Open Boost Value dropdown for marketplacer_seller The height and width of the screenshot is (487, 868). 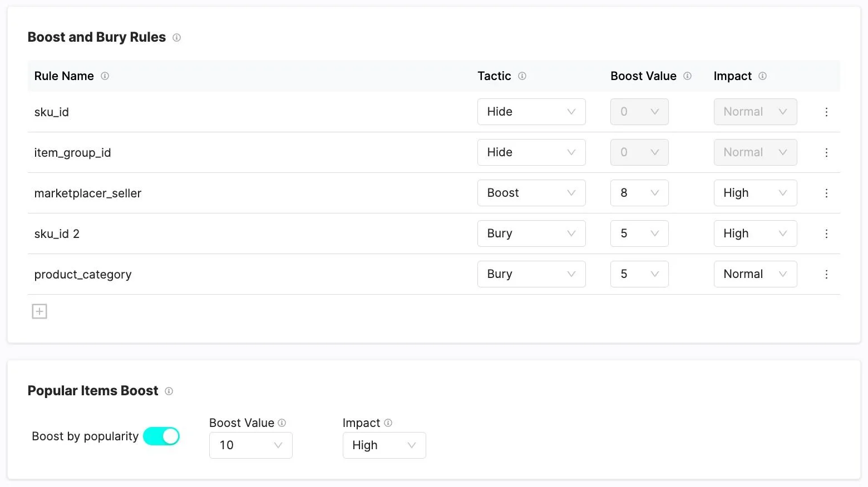tap(639, 193)
